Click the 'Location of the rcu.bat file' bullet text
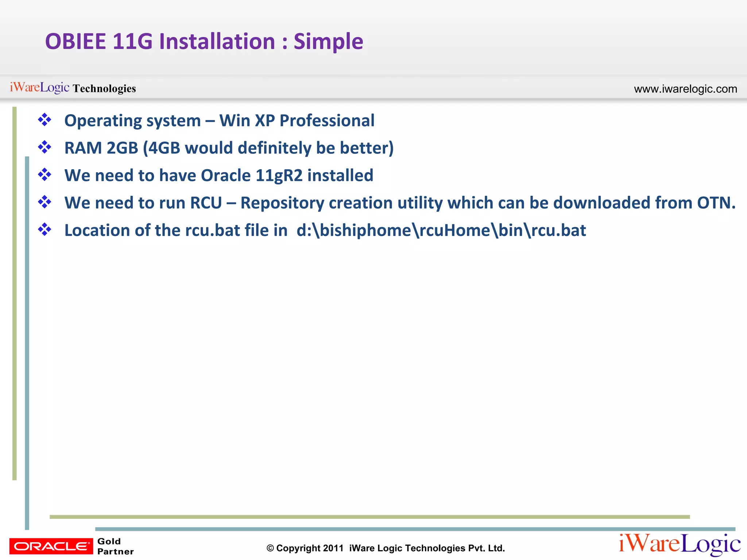747x560 pixels. point(325,230)
